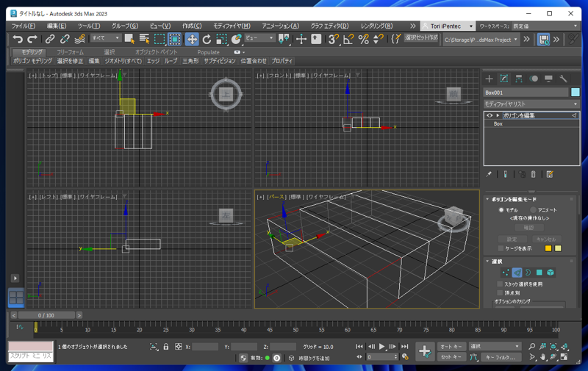588x371 pixels.
Task: Toggle 3D Snaps icon
Action: click(x=333, y=39)
